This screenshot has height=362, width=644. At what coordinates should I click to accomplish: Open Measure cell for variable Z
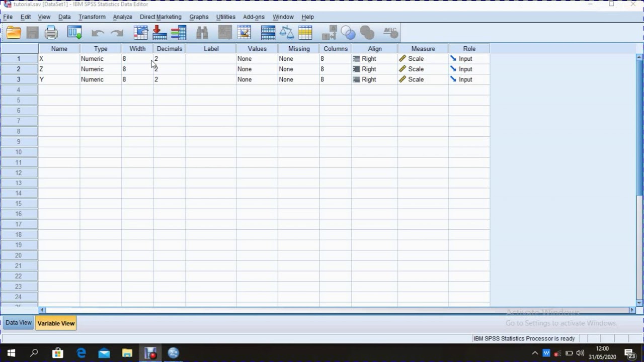[x=423, y=69]
